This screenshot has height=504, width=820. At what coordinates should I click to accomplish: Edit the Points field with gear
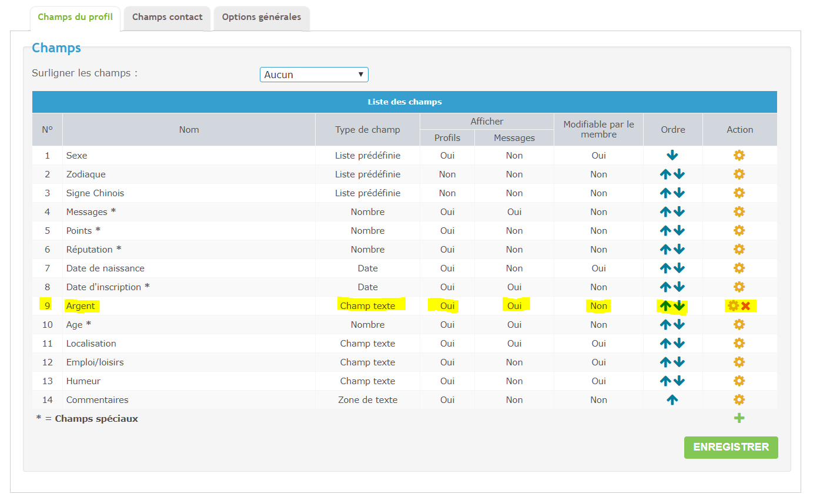coord(739,231)
